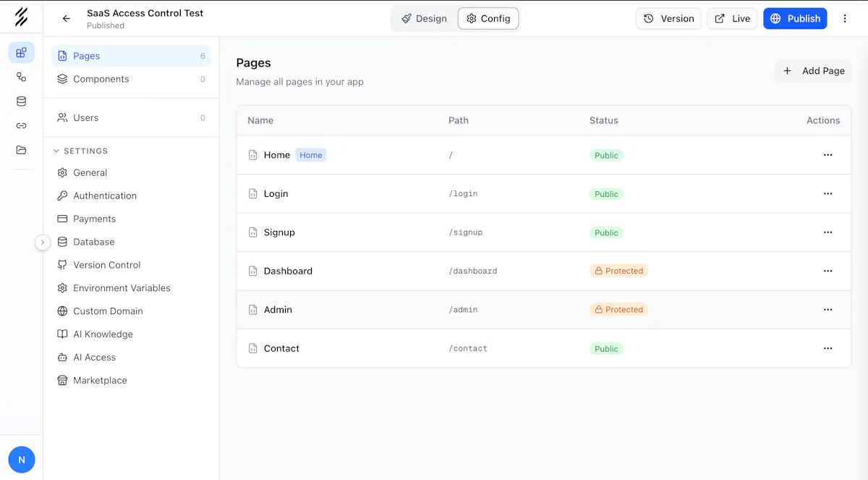Expand the sidebar with the chevron handle
The image size is (868, 480).
(43, 242)
